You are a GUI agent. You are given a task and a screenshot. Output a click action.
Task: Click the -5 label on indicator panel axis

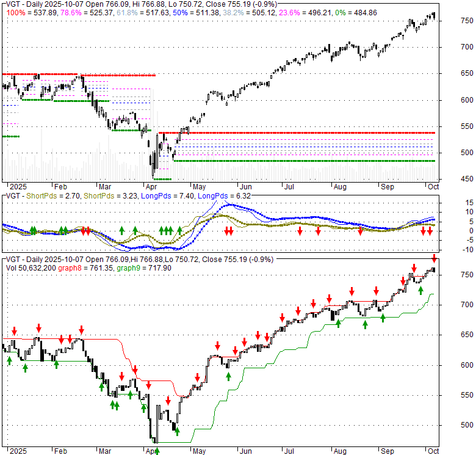click(x=469, y=240)
